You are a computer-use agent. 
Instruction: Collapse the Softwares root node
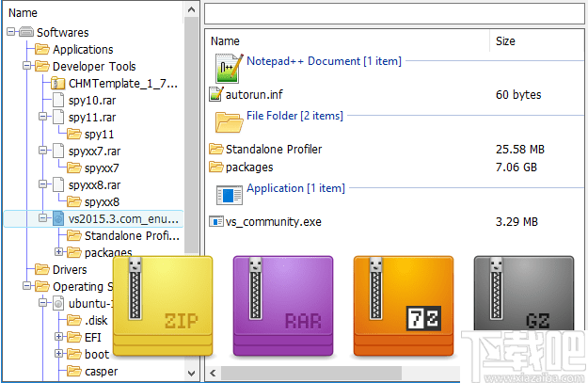11,32
